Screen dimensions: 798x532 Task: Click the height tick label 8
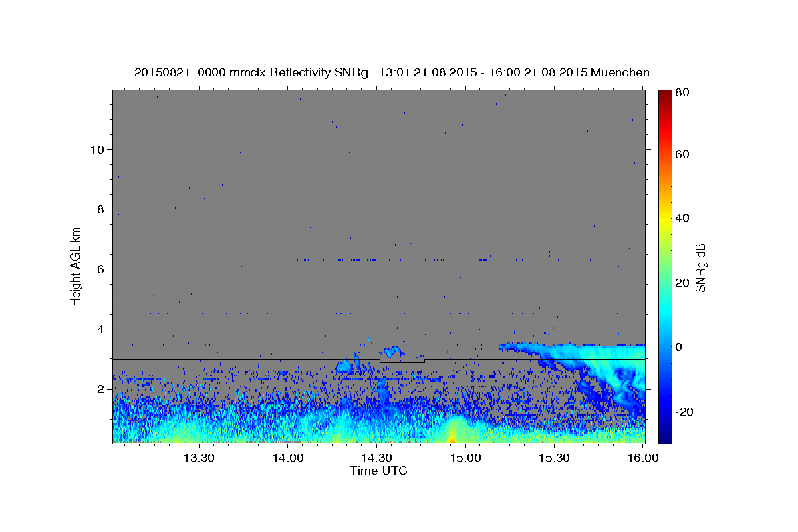tap(101, 209)
